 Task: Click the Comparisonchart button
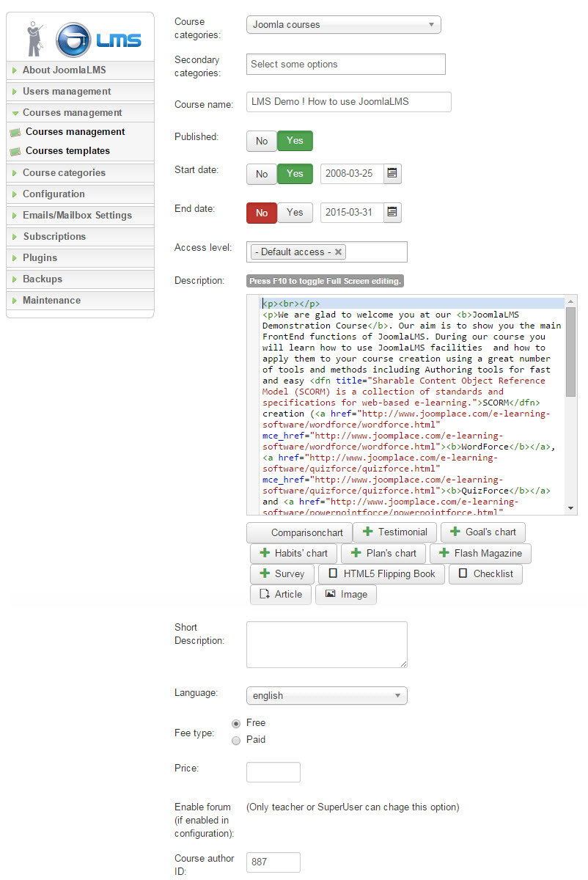tap(298, 532)
